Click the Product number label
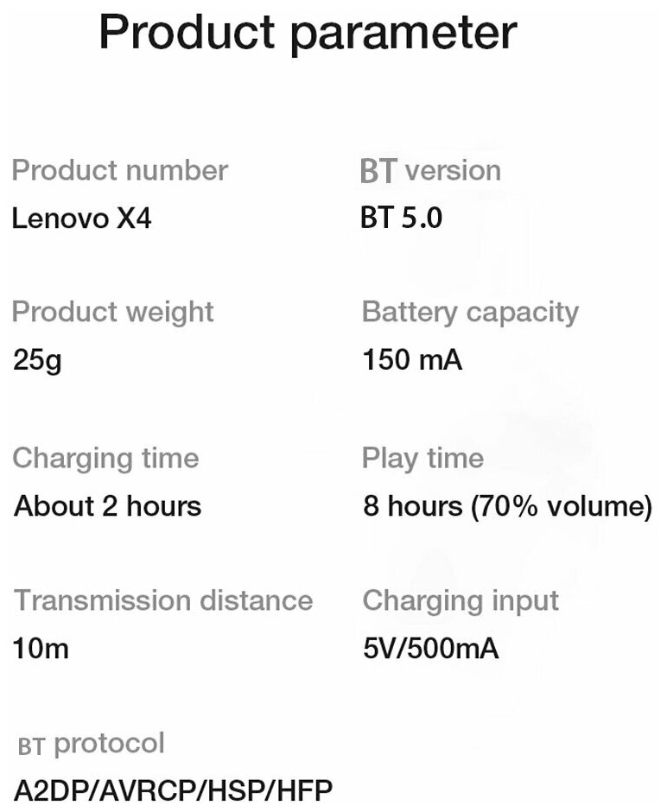667x812 pixels. [119, 170]
